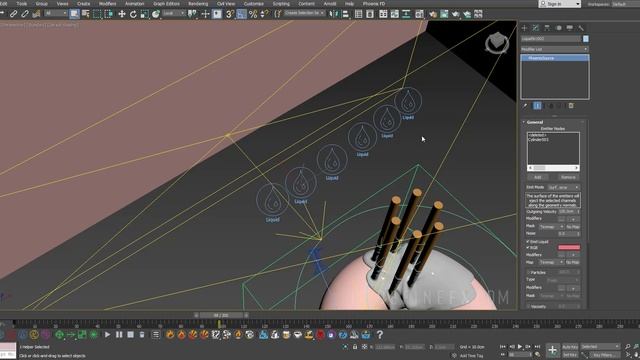Select Cylinder001 in Emitter Nodes list
Viewport: 640px width, 360px height.
tap(538, 140)
